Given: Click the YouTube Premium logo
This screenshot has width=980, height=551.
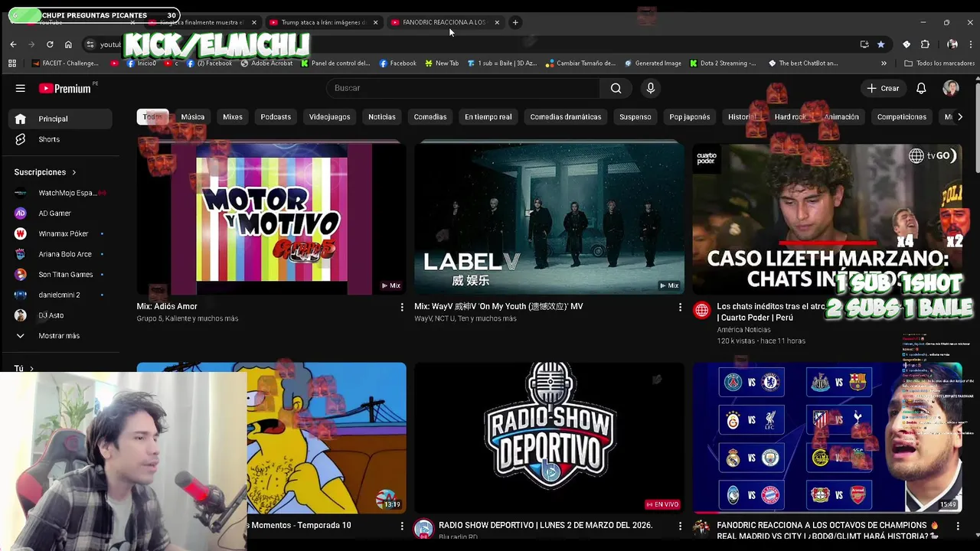Looking at the screenshot, I should pos(65,88).
